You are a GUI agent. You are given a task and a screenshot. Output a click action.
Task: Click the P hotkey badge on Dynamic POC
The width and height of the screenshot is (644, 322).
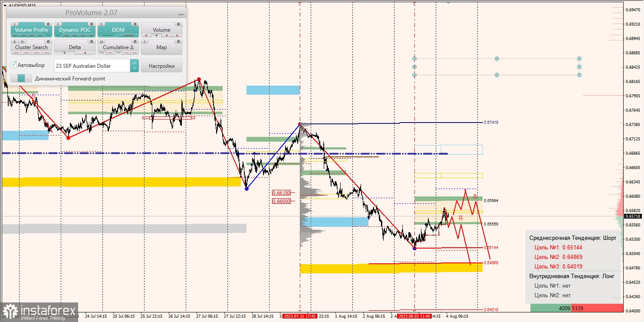[59, 24]
